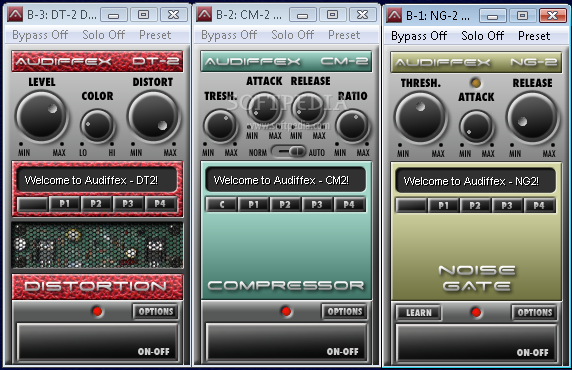Click the RELEASE knob on NG-2 noise gate
This screenshot has height=370, width=572.
pyautogui.click(x=533, y=117)
